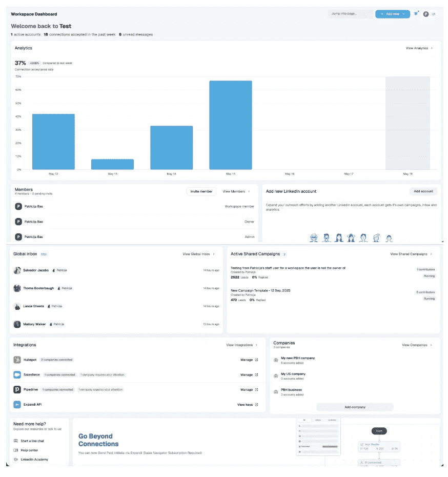Open View Global Inbox link

(x=196, y=254)
